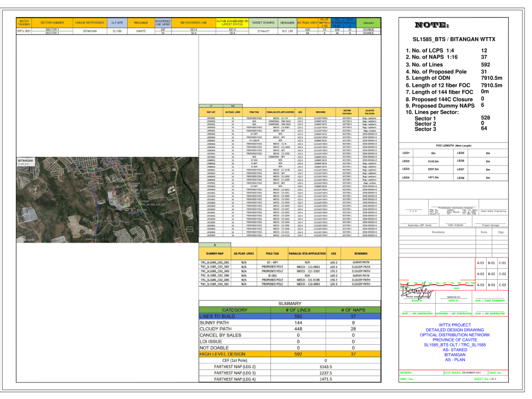Select the TRC_SL1585_C02_D01 NAP marker
The height and width of the screenshot is (399, 532).
point(141,204)
